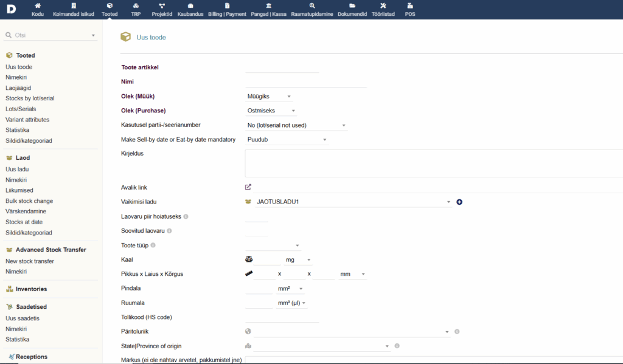Click the Laojäägid sidebar link
The width and height of the screenshot is (623, 364).
coord(18,88)
